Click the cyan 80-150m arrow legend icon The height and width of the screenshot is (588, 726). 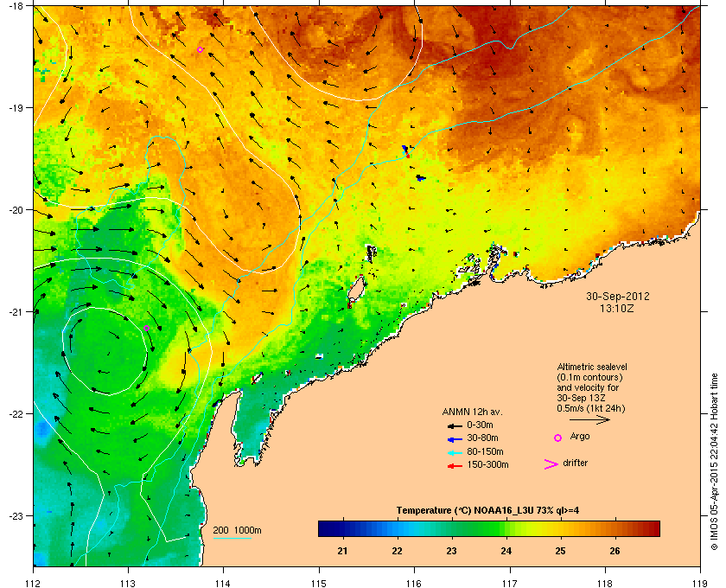click(455, 452)
